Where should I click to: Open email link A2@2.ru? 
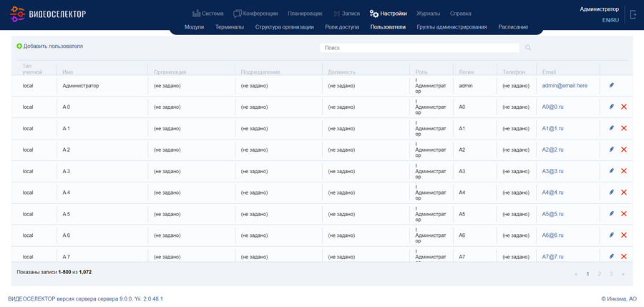tap(553, 150)
